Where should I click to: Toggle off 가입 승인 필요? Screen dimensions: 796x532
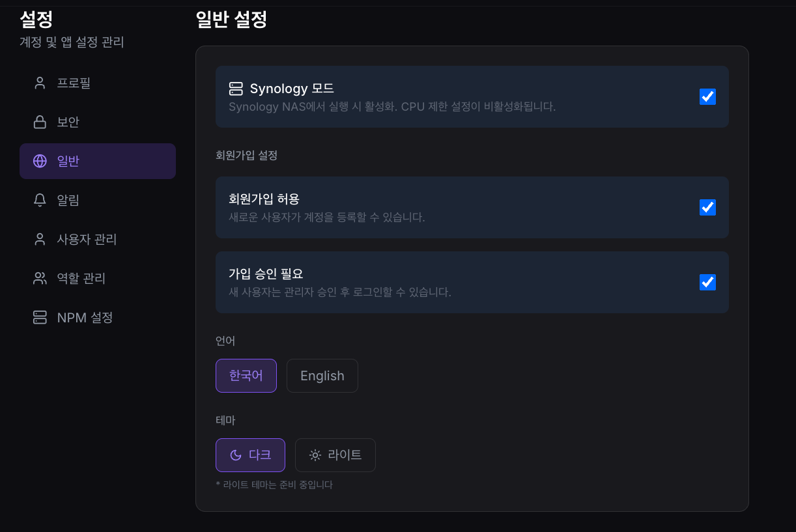[707, 282]
